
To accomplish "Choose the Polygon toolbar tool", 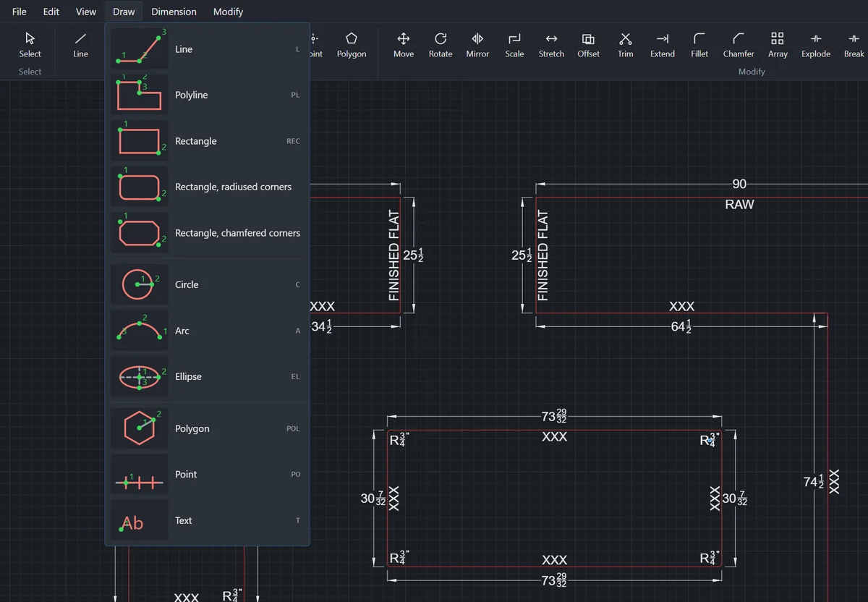I will pos(352,45).
